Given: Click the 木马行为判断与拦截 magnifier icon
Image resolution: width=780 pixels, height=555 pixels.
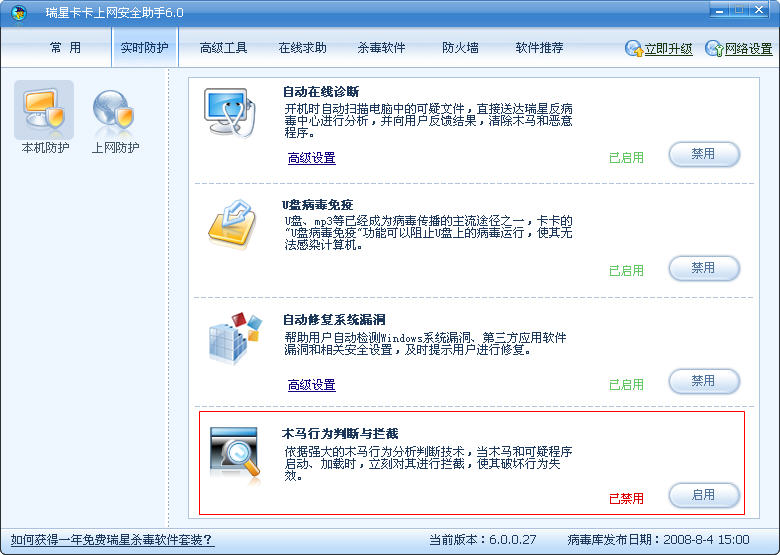Looking at the screenshot, I should pyautogui.click(x=234, y=455).
